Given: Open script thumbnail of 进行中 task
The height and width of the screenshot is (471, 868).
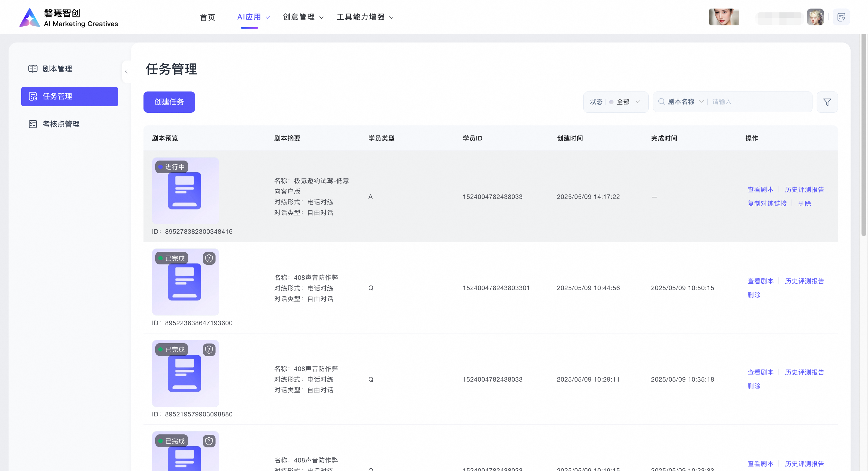Looking at the screenshot, I should (x=185, y=191).
